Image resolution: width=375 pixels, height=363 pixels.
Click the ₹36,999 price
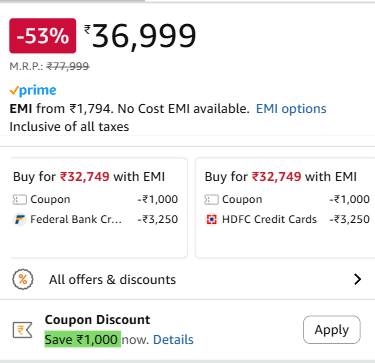[140, 36]
